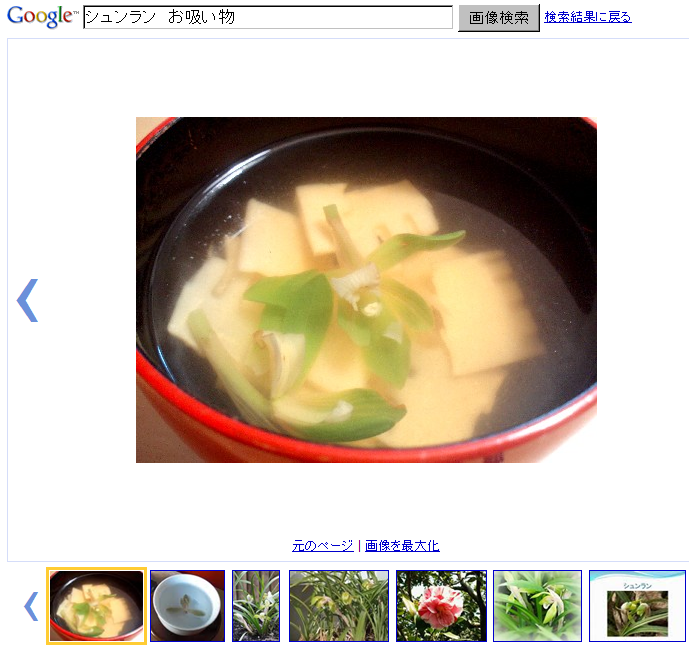Select the red and white camellia thumbnail
The image size is (689, 654).
coord(441,606)
